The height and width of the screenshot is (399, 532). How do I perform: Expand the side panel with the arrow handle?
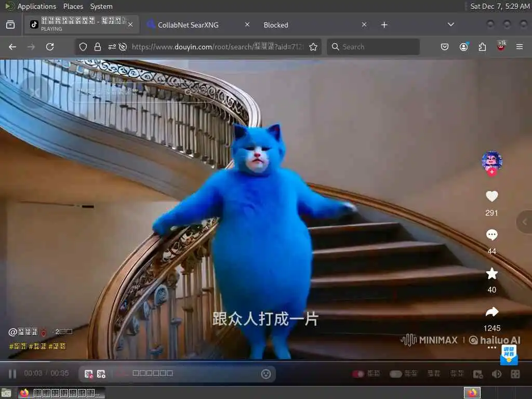pyautogui.click(x=525, y=222)
